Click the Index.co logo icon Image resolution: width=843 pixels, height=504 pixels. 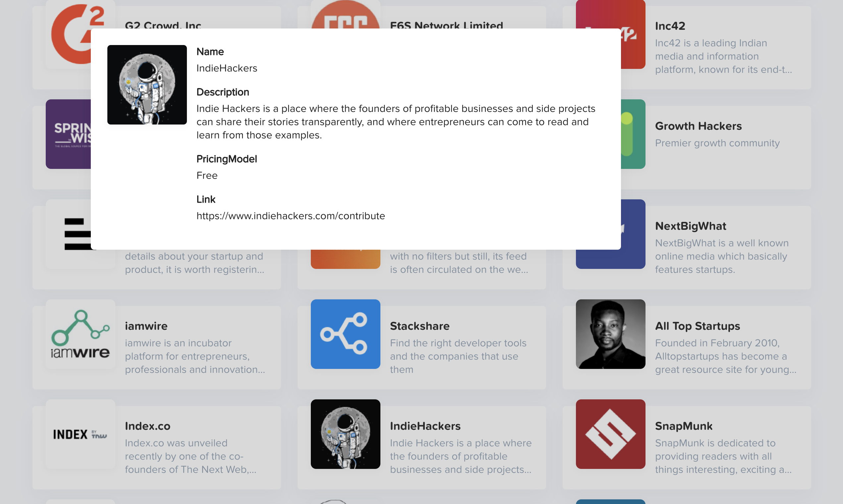click(x=81, y=434)
